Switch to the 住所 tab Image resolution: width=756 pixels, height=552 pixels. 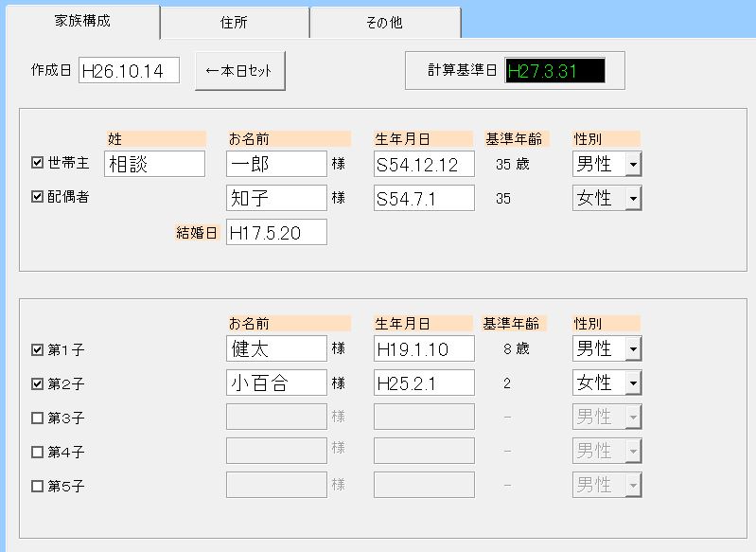click(x=234, y=23)
